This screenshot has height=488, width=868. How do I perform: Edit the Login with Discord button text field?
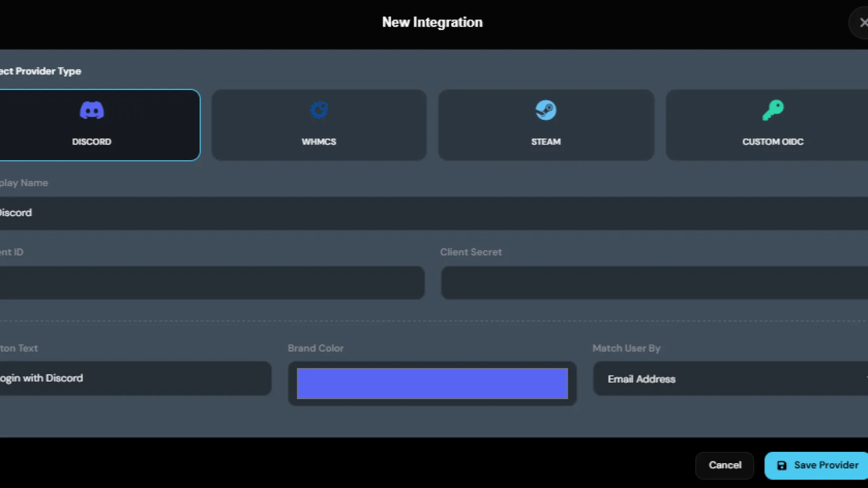point(136,378)
